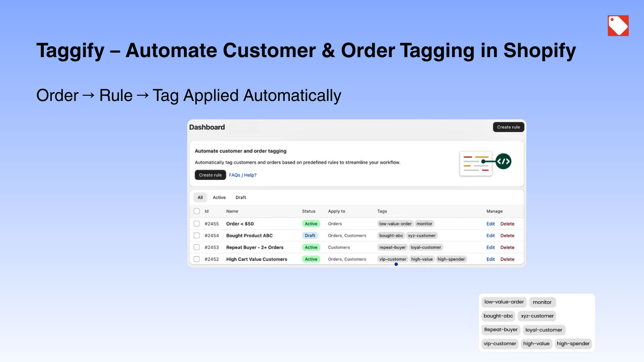Delete the Bought Product ABC rule
Viewport: 644px width, 362px height.
tap(508, 235)
